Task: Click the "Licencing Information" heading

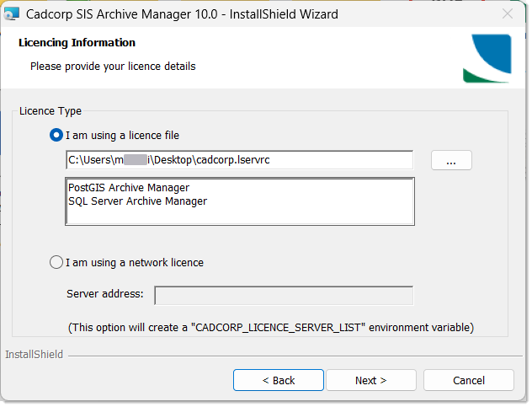Action: [x=77, y=43]
